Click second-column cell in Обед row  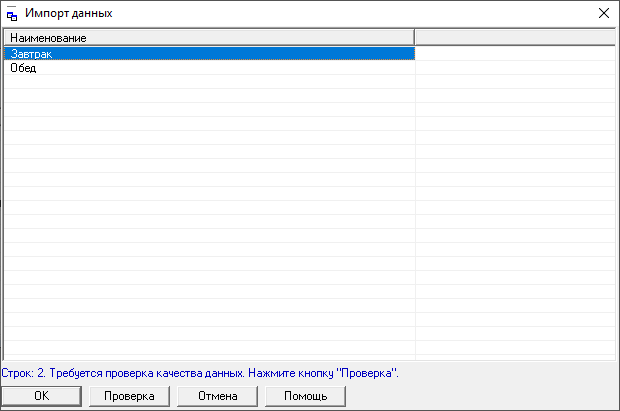(514, 68)
